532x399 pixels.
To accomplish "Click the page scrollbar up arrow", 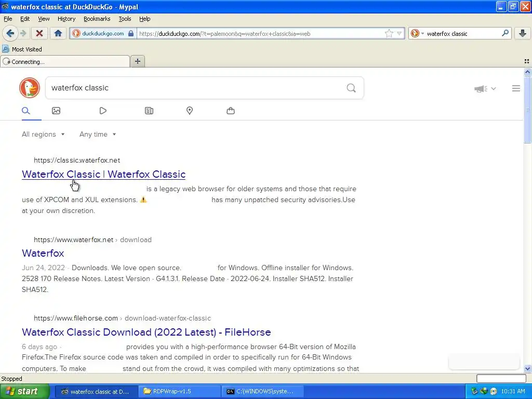I will (x=527, y=72).
